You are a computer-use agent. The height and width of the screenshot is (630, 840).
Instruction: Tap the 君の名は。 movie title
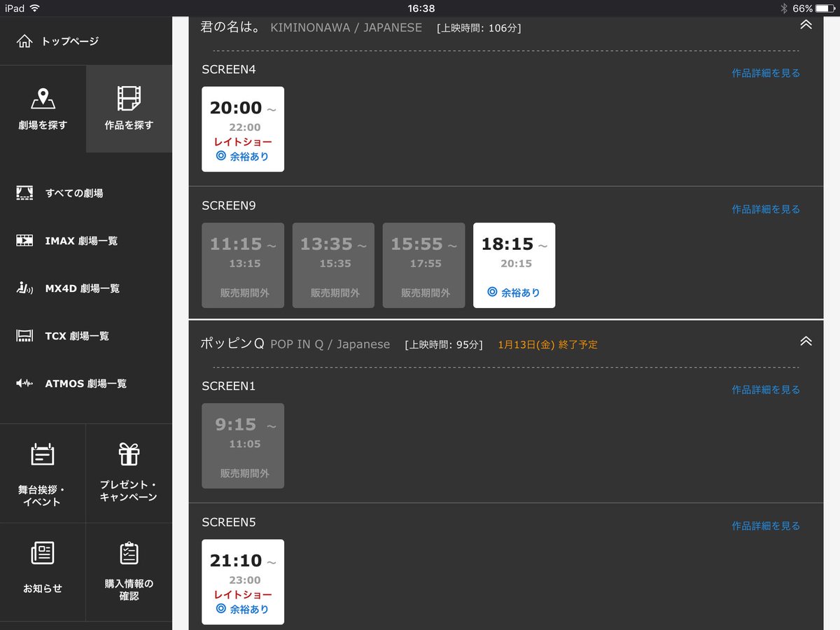[231, 27]
